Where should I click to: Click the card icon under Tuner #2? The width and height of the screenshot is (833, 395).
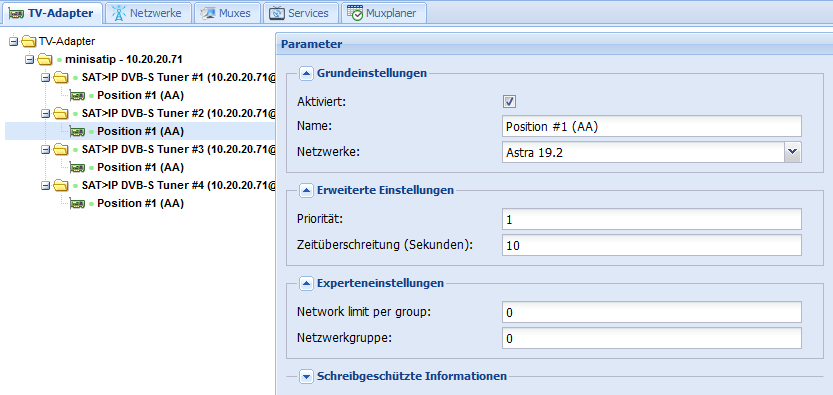[78, 132]
